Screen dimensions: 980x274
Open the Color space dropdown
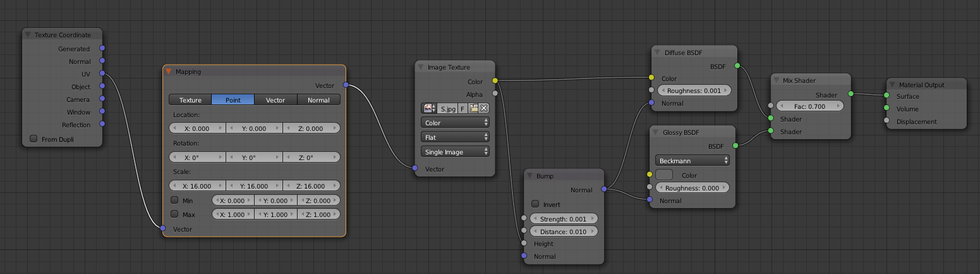[x=455, y=123]
